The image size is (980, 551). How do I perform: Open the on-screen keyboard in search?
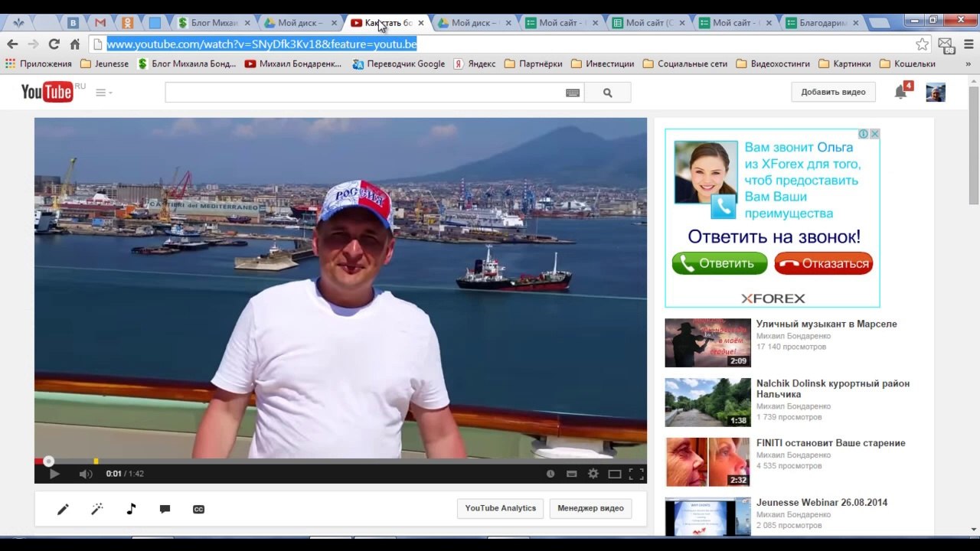click(x=573, y=93)
